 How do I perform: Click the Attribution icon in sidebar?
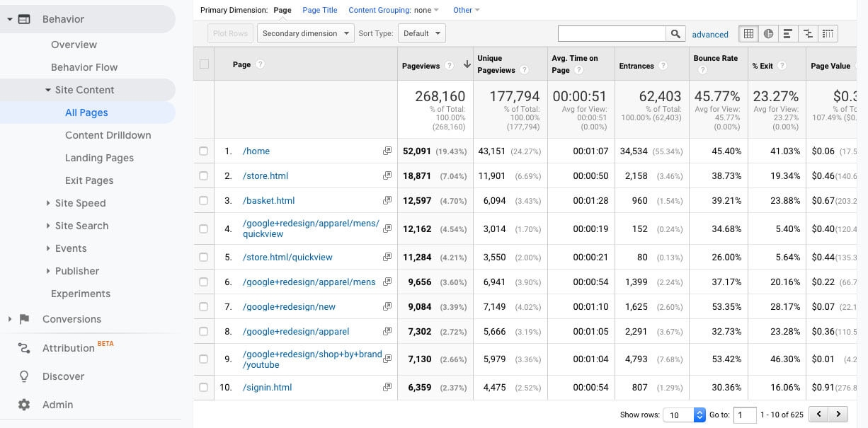(x=24, y=348)
